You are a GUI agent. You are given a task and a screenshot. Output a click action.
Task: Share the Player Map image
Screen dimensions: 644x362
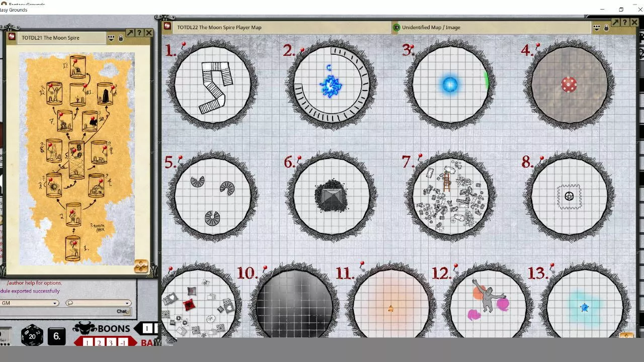(x=615, y=23)
